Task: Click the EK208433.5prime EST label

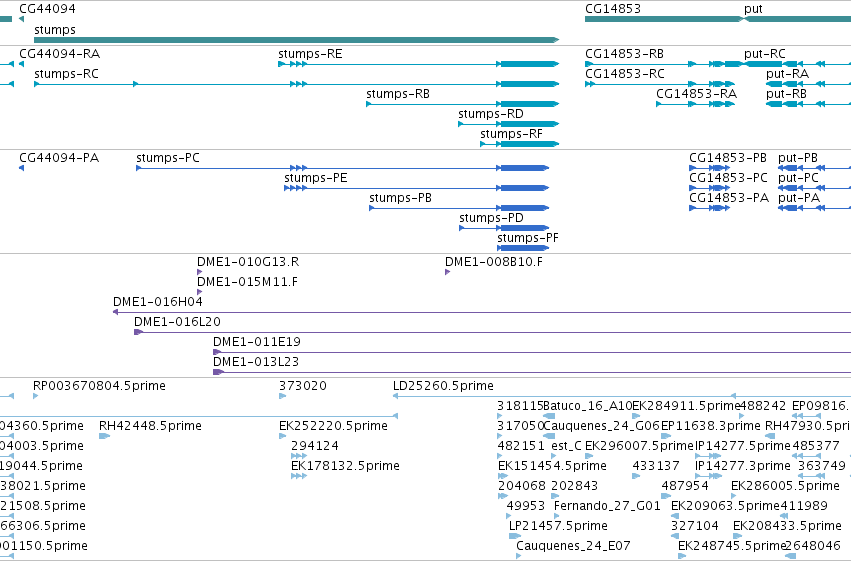Action: 788,526
